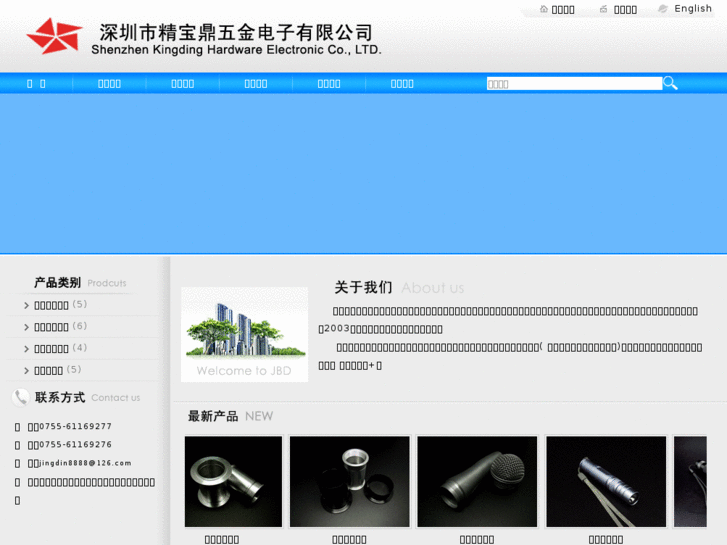This screenshot has height=545, width=727.
Task: Click the globe icon beside English
Action: (663, 9)
